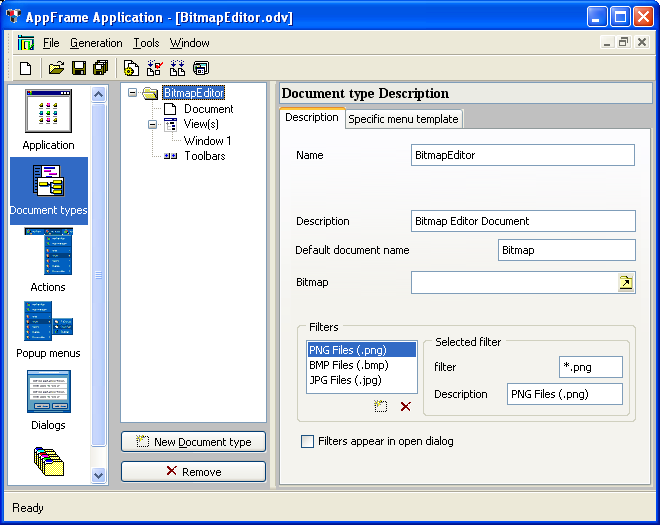
Task: Open the Generation menu
Action: [x=96, y=43]
